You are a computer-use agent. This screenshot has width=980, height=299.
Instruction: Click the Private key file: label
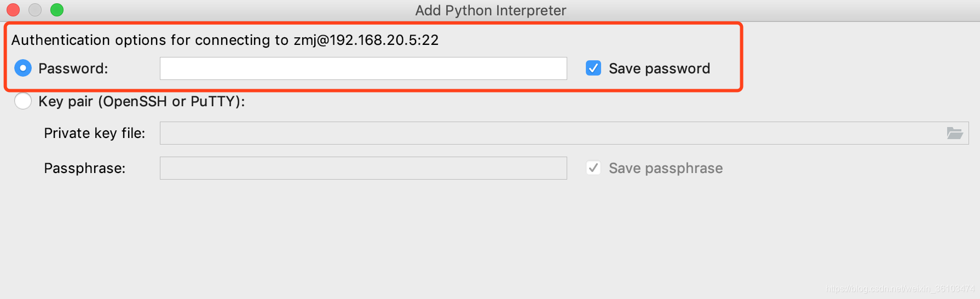point(95,133)
